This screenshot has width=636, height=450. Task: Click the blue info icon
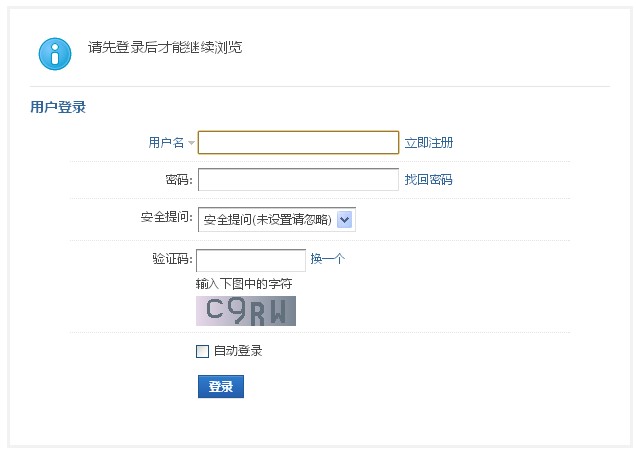click(x=55, y=53)
